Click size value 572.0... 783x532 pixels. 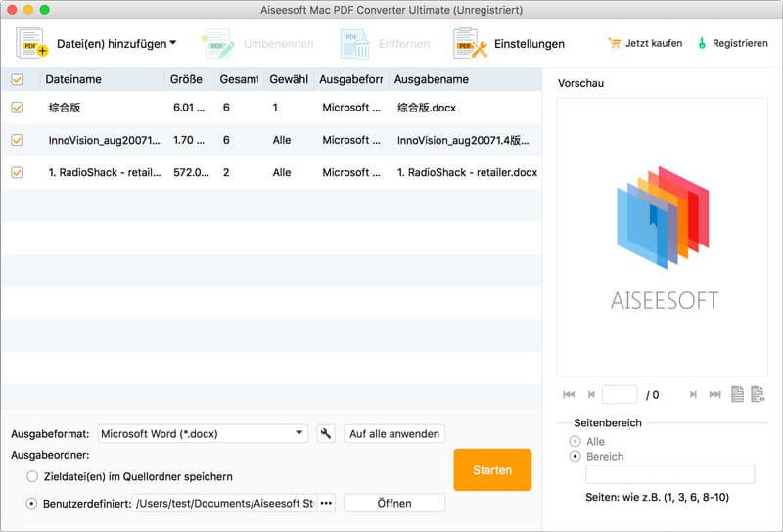[x=191, y=172]
